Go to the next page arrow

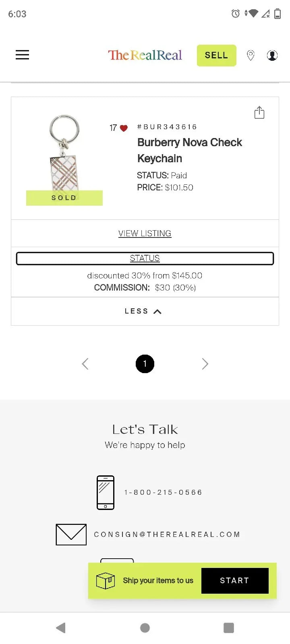click(x=205, y=364)
